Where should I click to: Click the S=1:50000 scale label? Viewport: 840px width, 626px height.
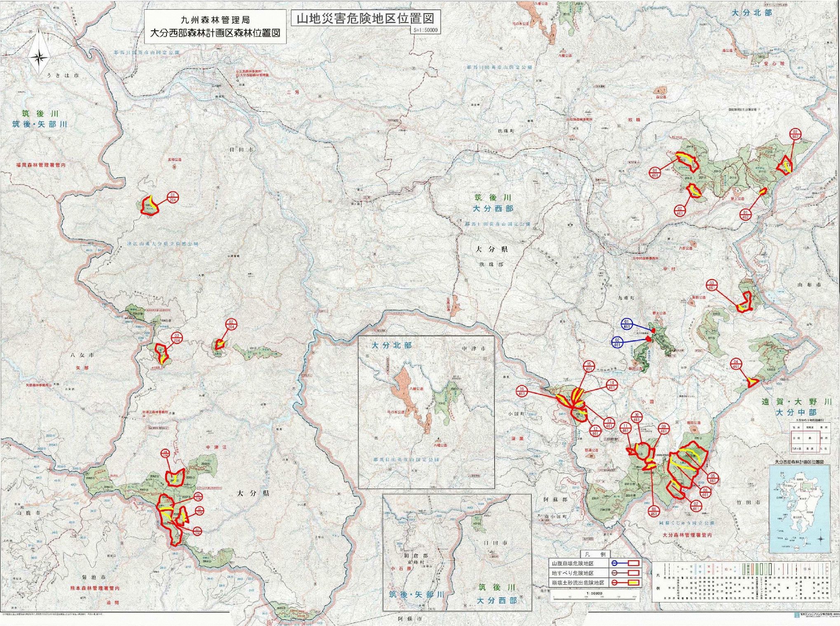(426, 30)
